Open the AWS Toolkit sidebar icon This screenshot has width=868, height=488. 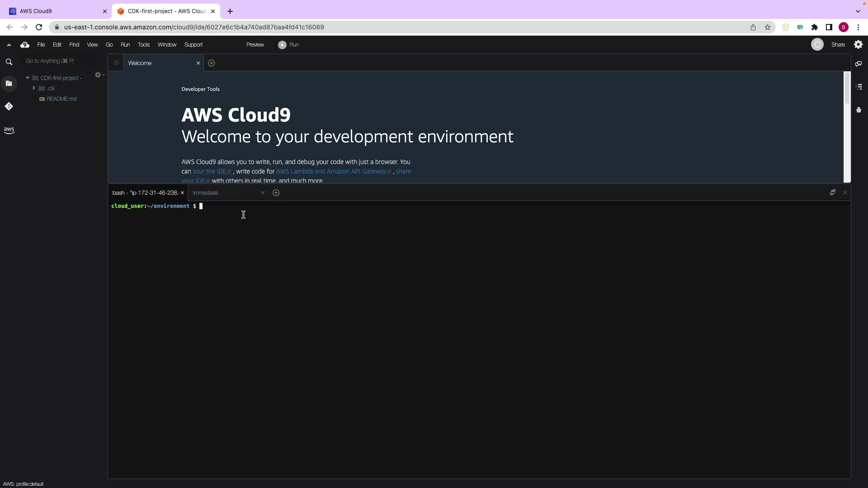[9, 130]
